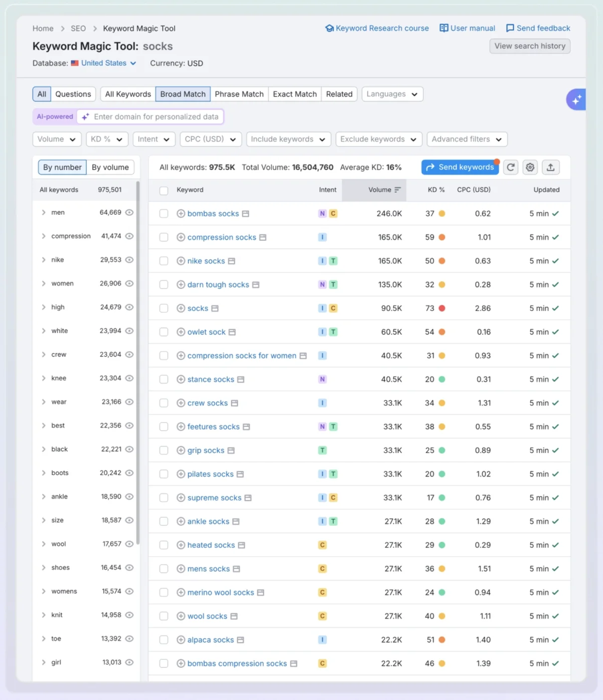
Task: Switch groups to By volume
Action: coord(110,168)
